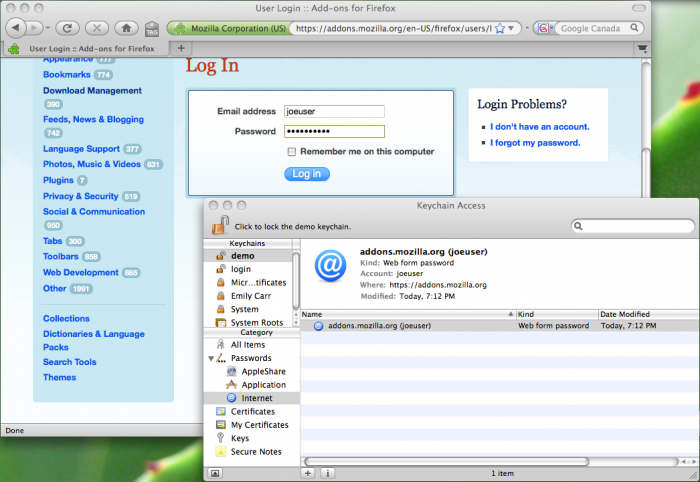
Task: Open Plugins category link
Action: [x=58, y=180]
